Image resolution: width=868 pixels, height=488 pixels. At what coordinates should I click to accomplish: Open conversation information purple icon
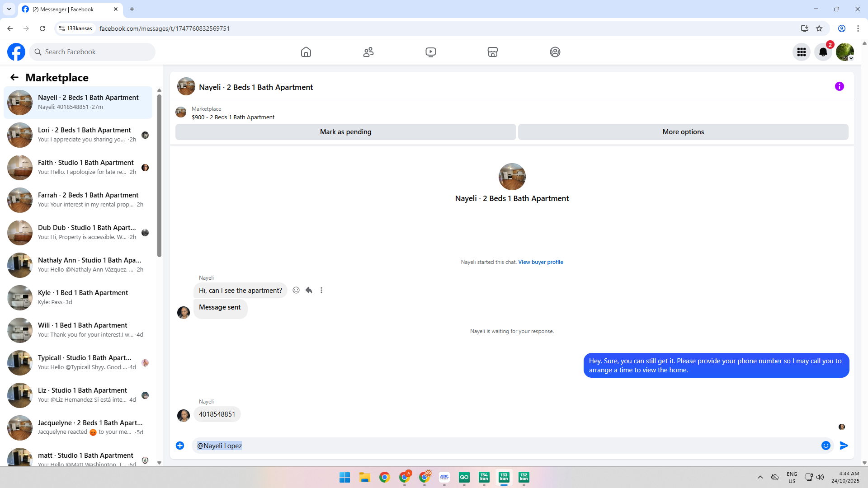point(840,86)
